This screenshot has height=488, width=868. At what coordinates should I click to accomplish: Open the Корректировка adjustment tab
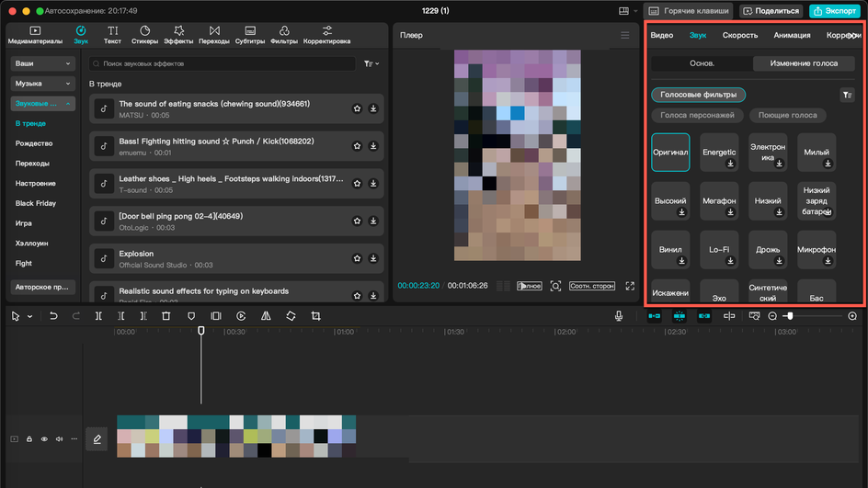326,35
